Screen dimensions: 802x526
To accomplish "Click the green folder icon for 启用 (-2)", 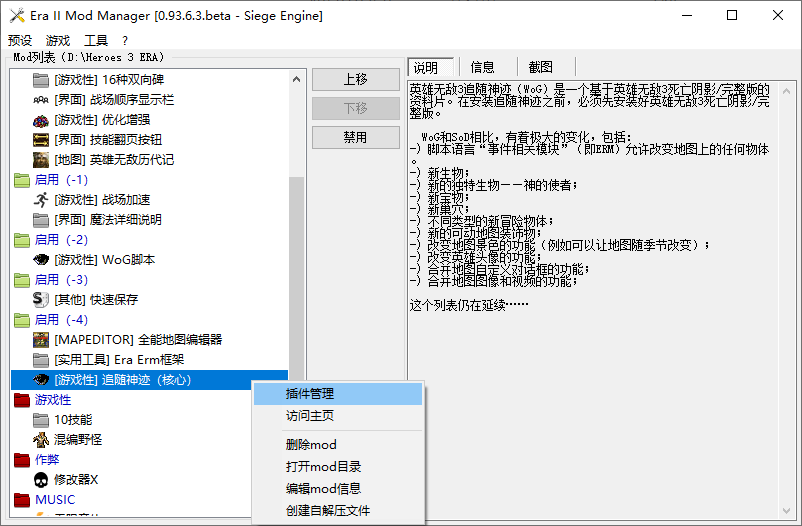I will tap(22, 240).
